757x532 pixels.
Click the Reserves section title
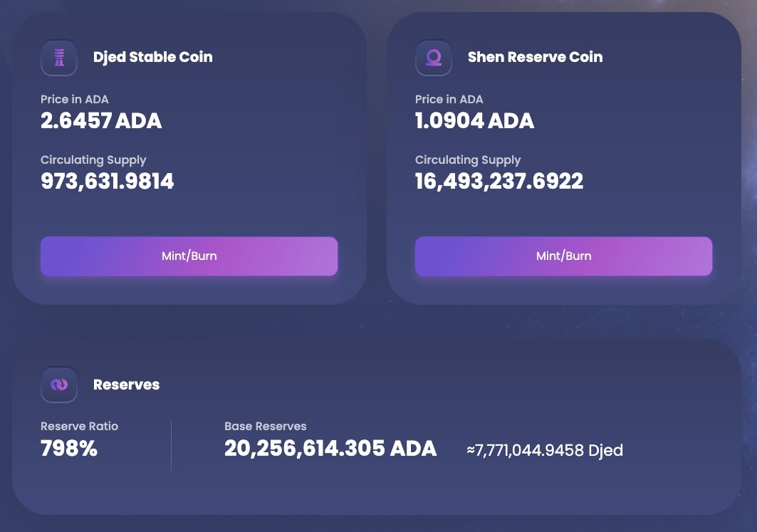(126, 385)
